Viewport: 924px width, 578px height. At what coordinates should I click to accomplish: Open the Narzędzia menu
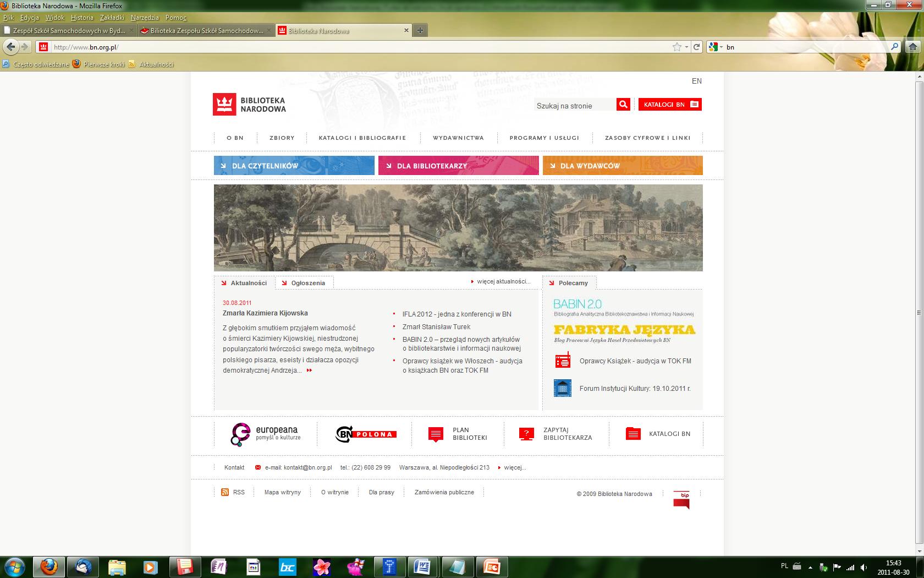(x=145, y=18)
